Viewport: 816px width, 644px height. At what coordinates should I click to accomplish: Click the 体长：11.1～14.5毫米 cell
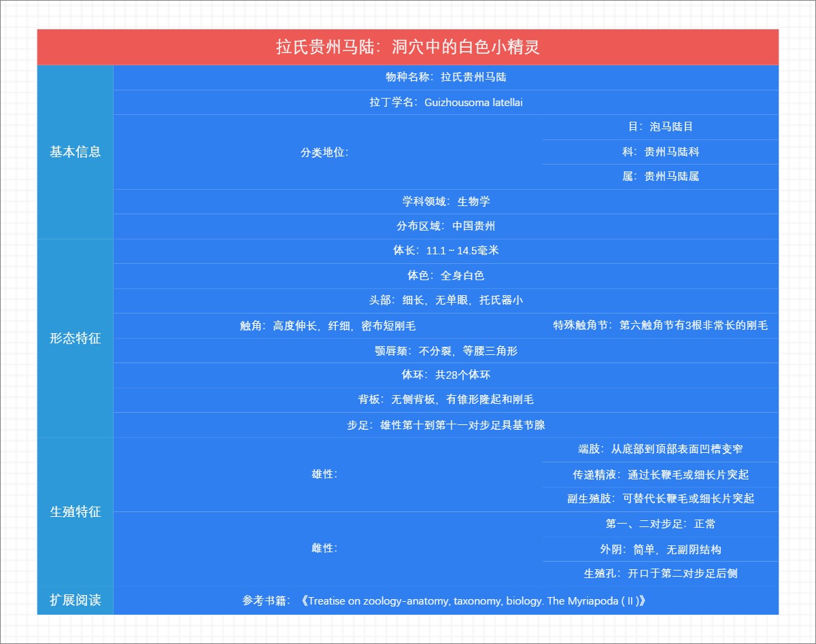[445, 251]
